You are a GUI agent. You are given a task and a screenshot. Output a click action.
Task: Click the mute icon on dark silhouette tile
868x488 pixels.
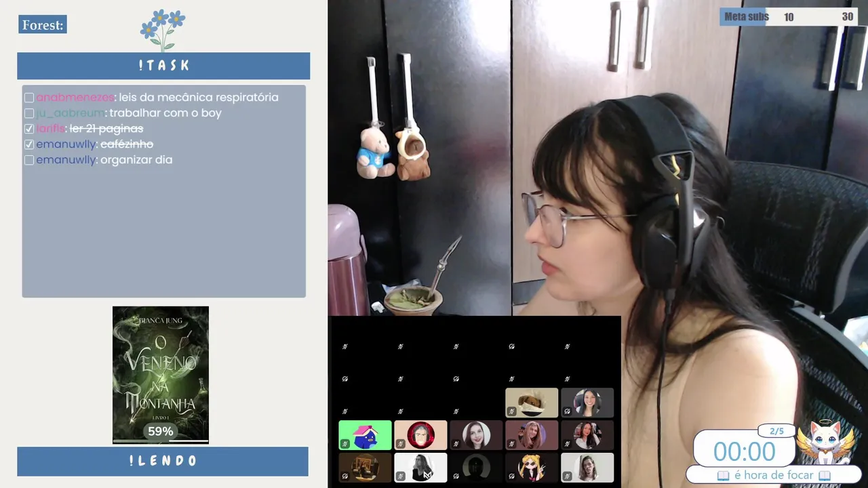[456, 476]
